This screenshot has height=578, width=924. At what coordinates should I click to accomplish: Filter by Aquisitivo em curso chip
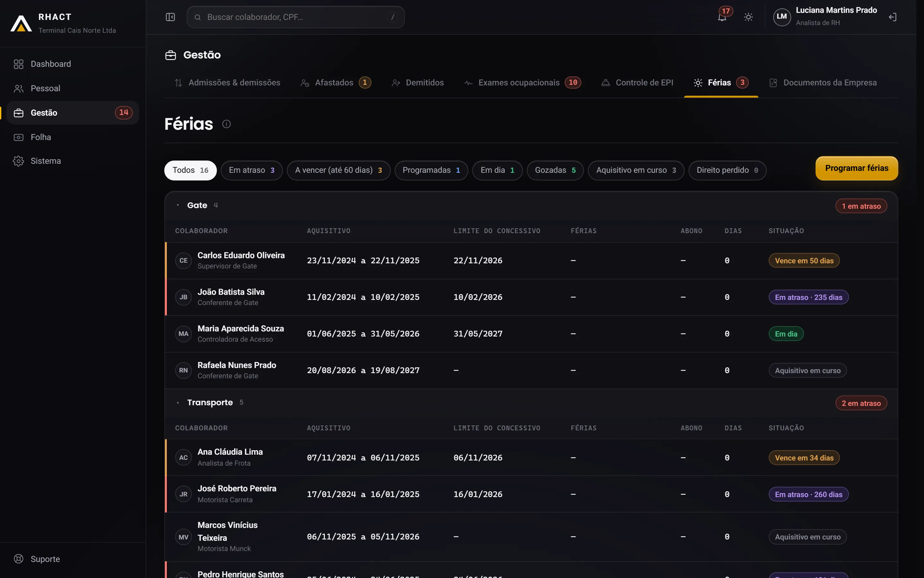click(636, 170)
